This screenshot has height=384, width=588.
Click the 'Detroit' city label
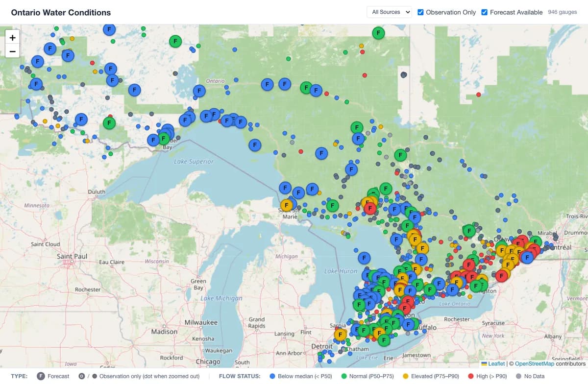click(x=322, y=346)
